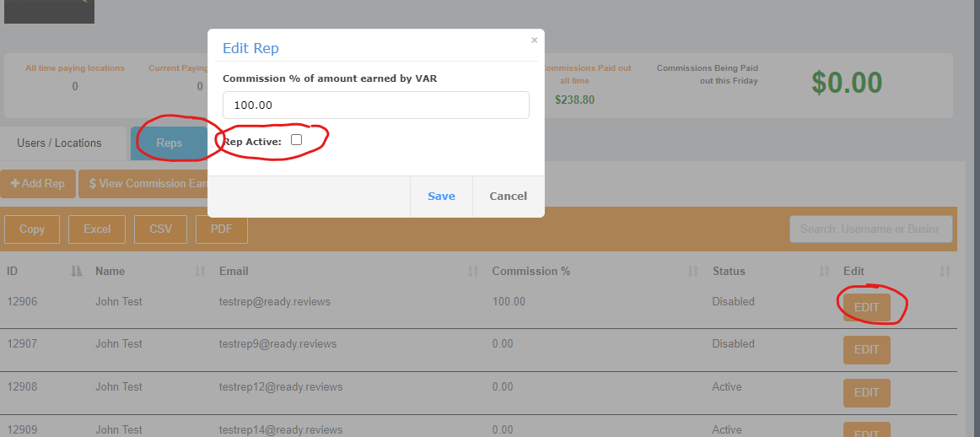Close the Edit Rep dialog with X
This screenshot has width=980, height=437.
coord(534,40)
